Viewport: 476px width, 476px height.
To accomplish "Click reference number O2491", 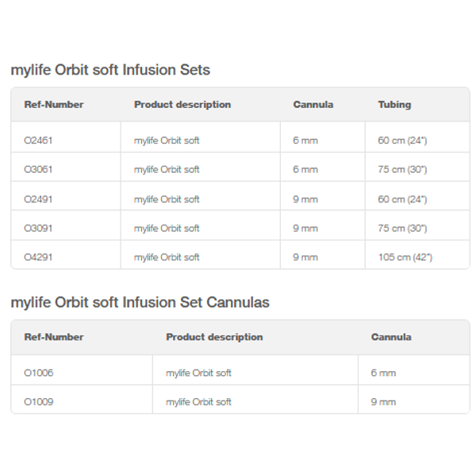I will click(x=38, y=199).
